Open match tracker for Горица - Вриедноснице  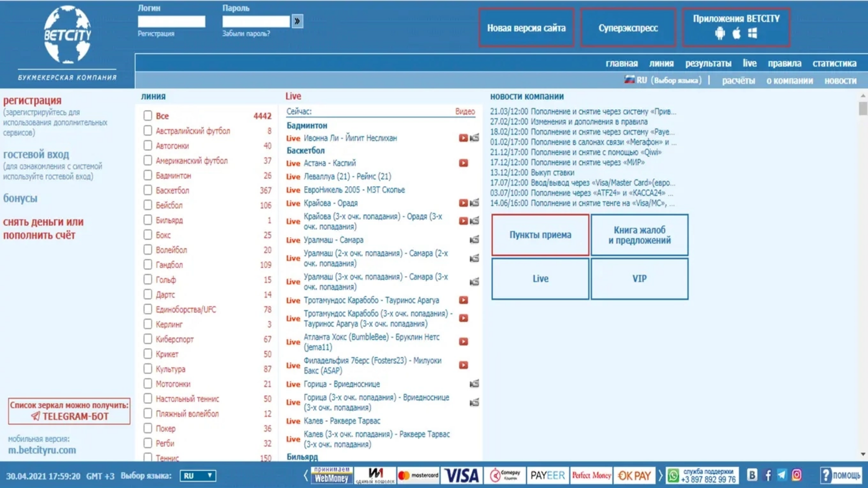[474, 384]
